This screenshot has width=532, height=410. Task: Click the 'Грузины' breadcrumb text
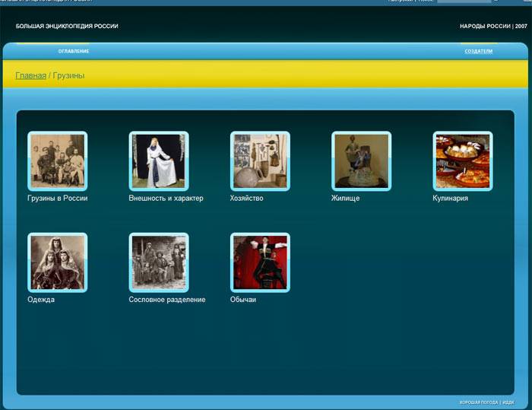68,75
